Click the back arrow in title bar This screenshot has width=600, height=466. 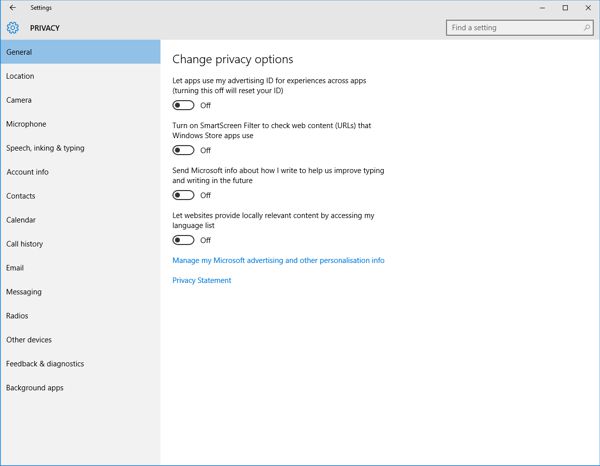[12, 8]
